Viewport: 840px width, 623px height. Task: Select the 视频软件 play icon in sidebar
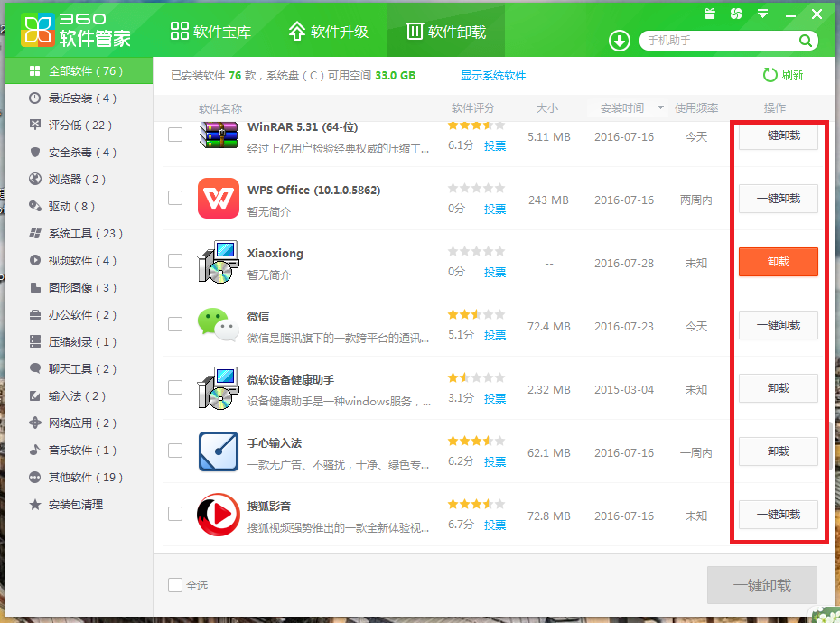pyautogui.click(x=35, y=260)
